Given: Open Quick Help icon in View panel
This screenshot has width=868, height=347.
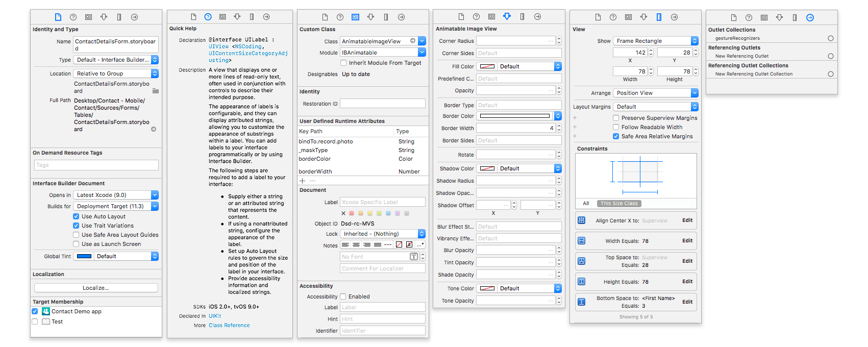Looking at the screenshot, I should pyautogui.click(x=613, y=17).
